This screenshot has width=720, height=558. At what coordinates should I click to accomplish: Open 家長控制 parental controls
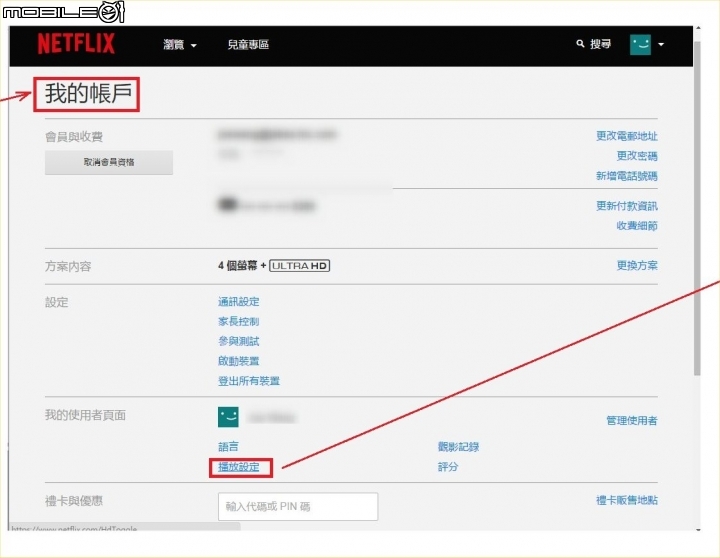[x=238, y=321]
